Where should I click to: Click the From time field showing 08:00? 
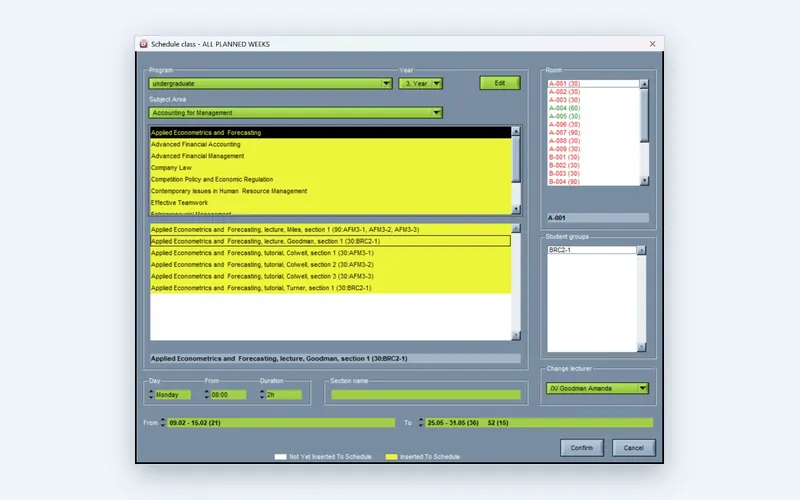click(x=228, y=395)
